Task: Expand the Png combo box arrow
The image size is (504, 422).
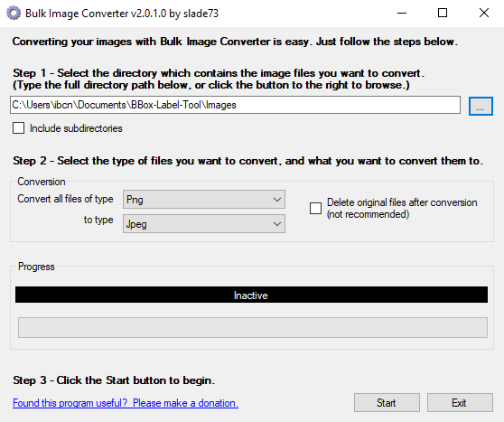Action: pos(277,200)
